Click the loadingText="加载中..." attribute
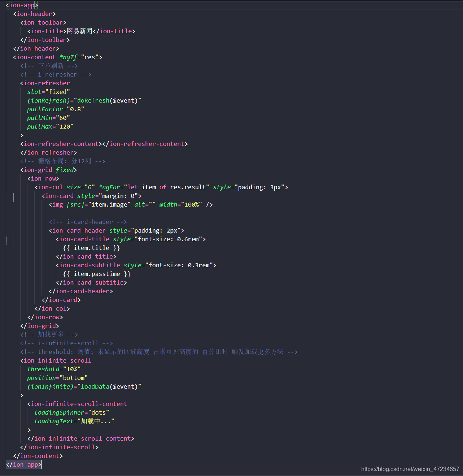This screenshot has height=476, width=463. (x=74, y=421)
